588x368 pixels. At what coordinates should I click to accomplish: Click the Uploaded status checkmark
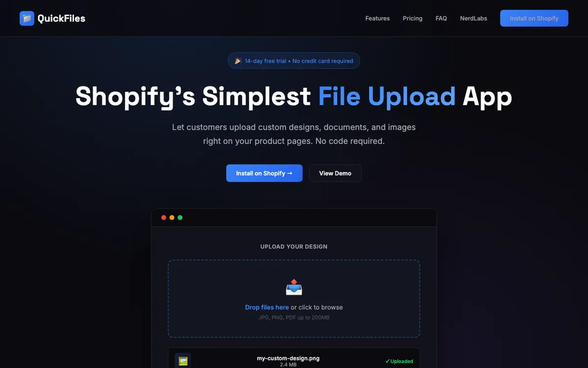point(387,361)
